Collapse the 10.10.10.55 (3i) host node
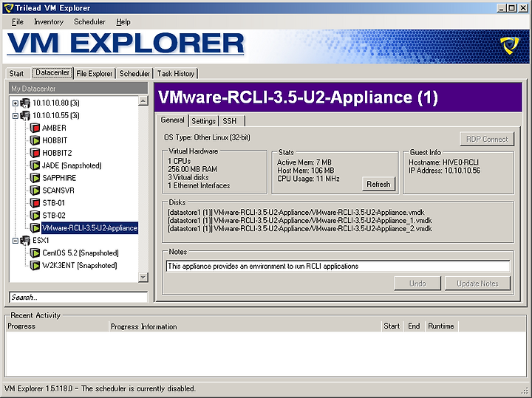Viewport: 532px width, 398px height. 16,116
